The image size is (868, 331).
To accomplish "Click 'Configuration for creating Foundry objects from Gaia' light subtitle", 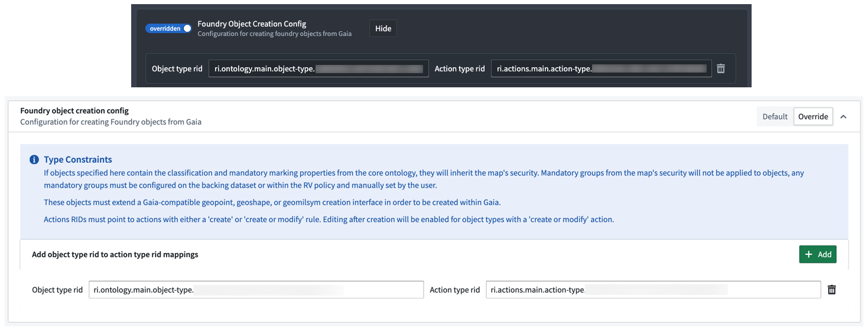I will (x=111, y=122).
